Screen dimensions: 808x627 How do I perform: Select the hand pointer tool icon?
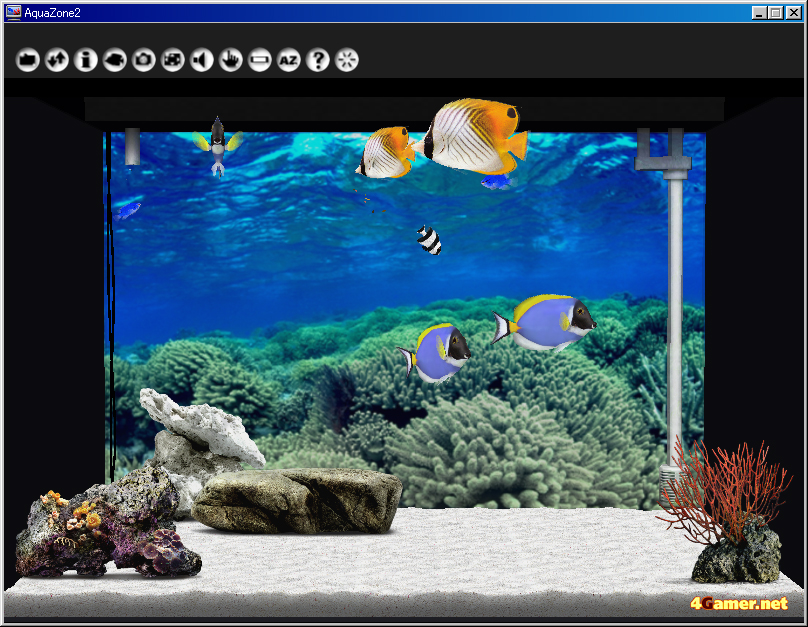coord(231,61)
